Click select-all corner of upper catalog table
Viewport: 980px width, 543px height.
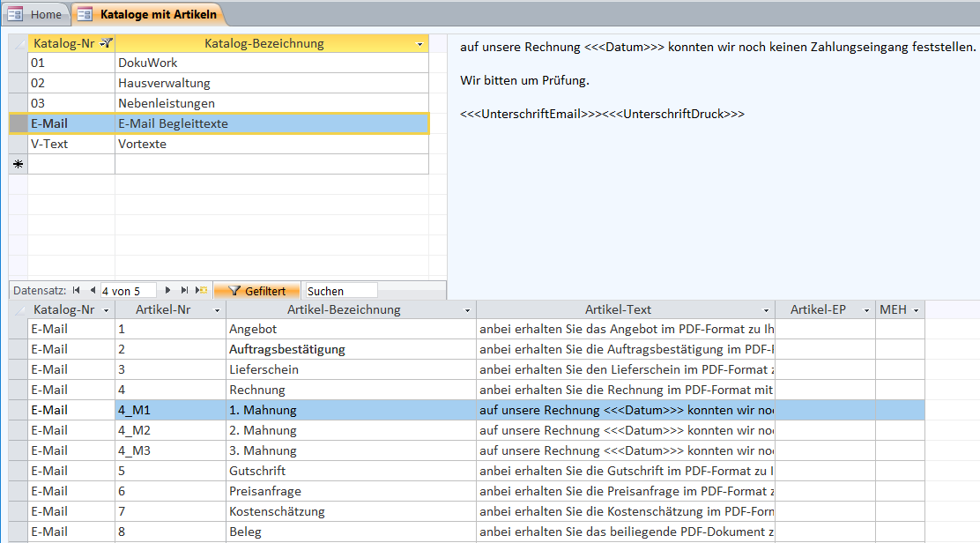[x=18, y=43]
